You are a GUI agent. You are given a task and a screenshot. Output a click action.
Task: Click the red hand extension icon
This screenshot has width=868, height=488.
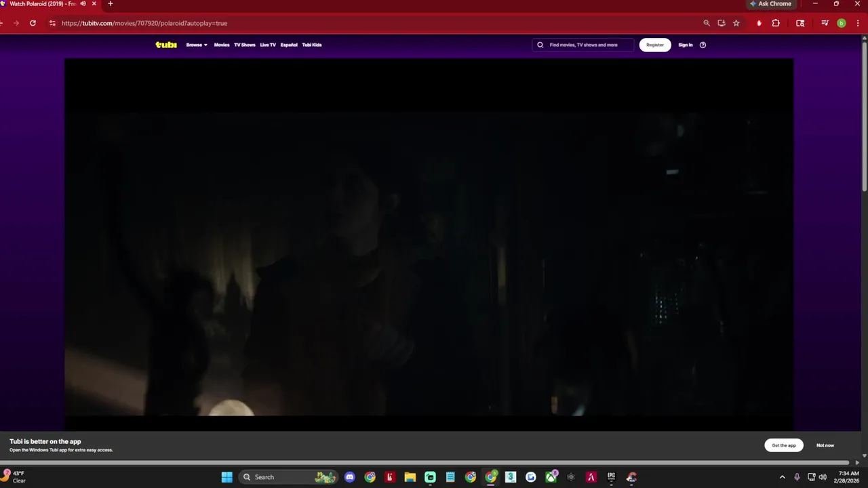(759, 23)
